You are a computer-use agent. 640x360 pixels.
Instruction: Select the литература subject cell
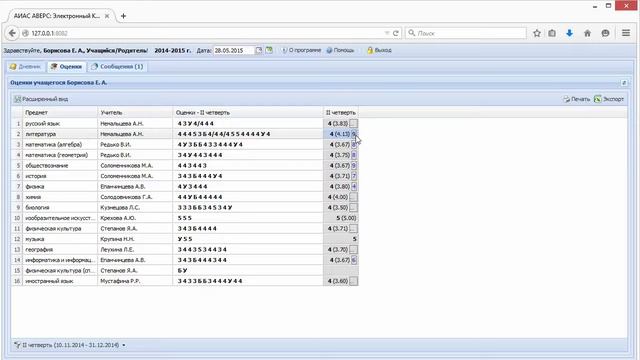coord(60,134)
